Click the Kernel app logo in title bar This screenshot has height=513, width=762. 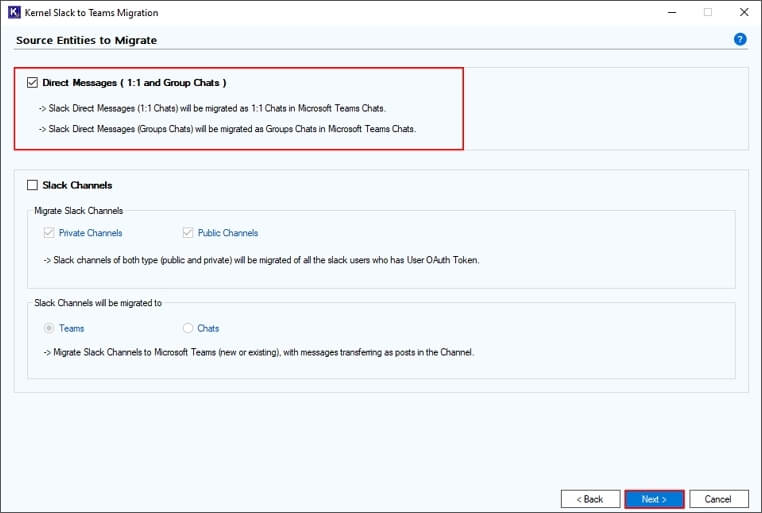click(x=14, y=12)
